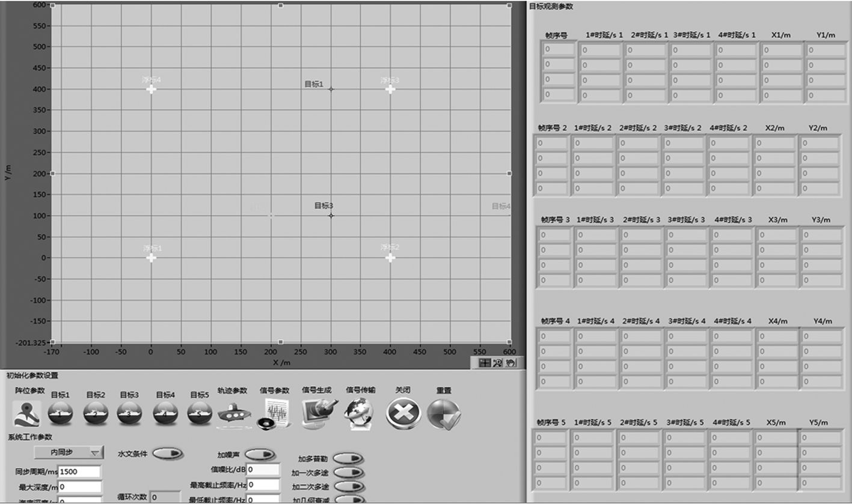The width and height of the screenshot is (852, 504).
Task: Click the 信噪比/dB input field
Action: point(263,469)
